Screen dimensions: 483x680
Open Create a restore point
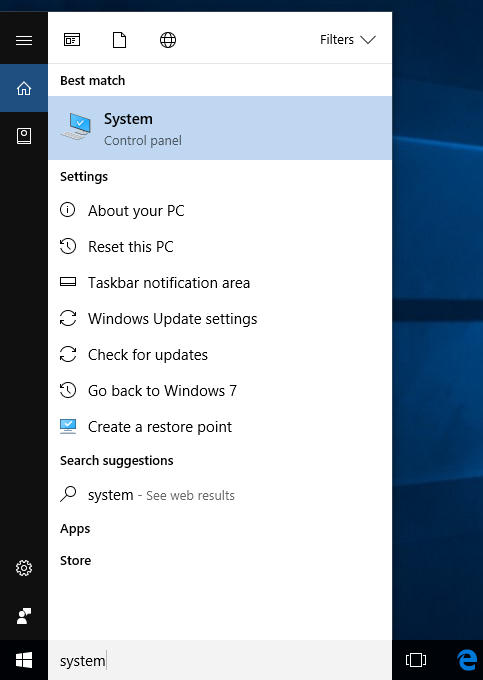coord(220,427)
